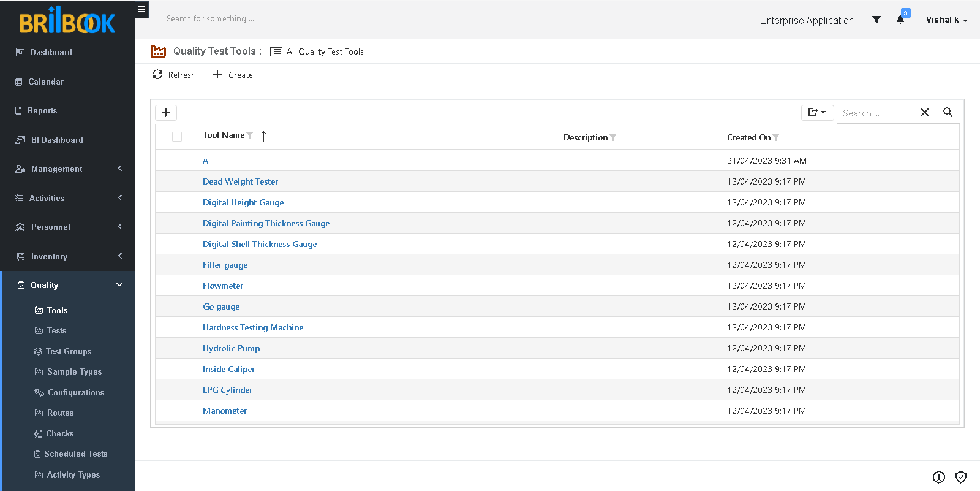Expand the Management sidebar menu
The image size is (980, 491).
[67, 169]
